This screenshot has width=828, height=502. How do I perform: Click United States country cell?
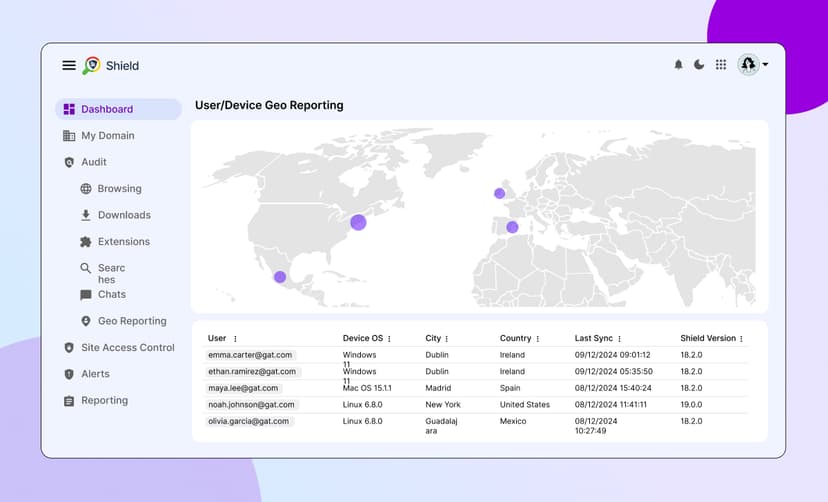pyautogui.click(x=525, y=405)
